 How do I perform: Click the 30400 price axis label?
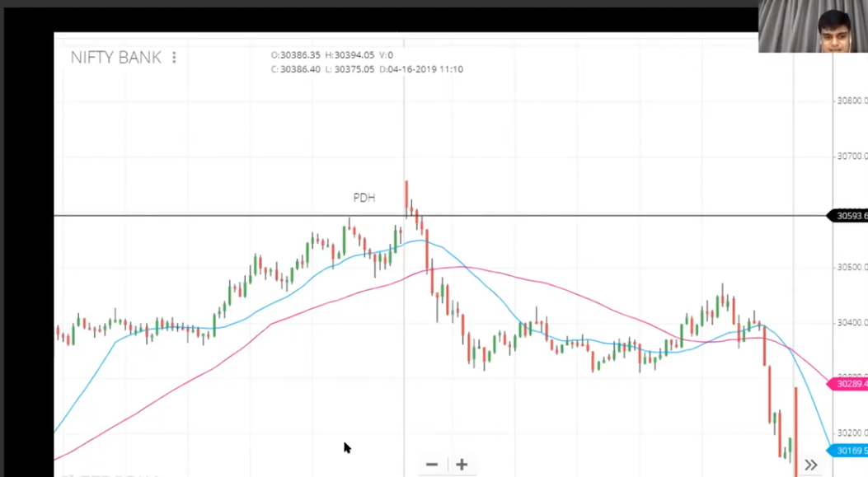[852, 322]
